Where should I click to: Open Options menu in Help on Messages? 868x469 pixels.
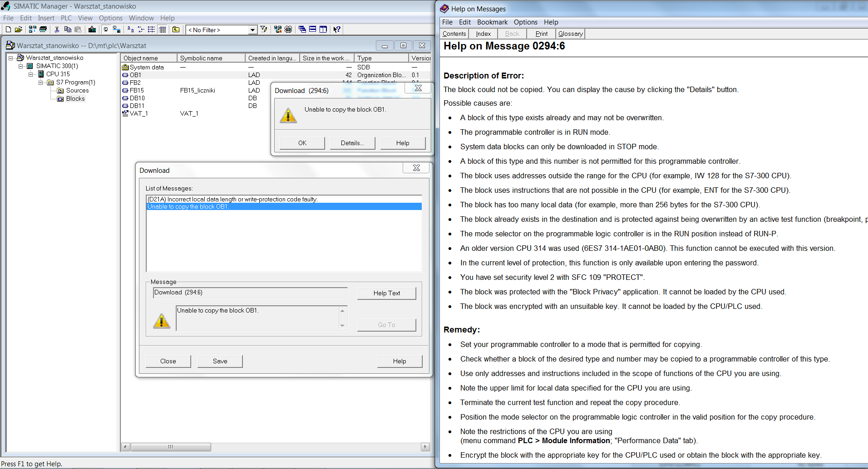[525, 22]
